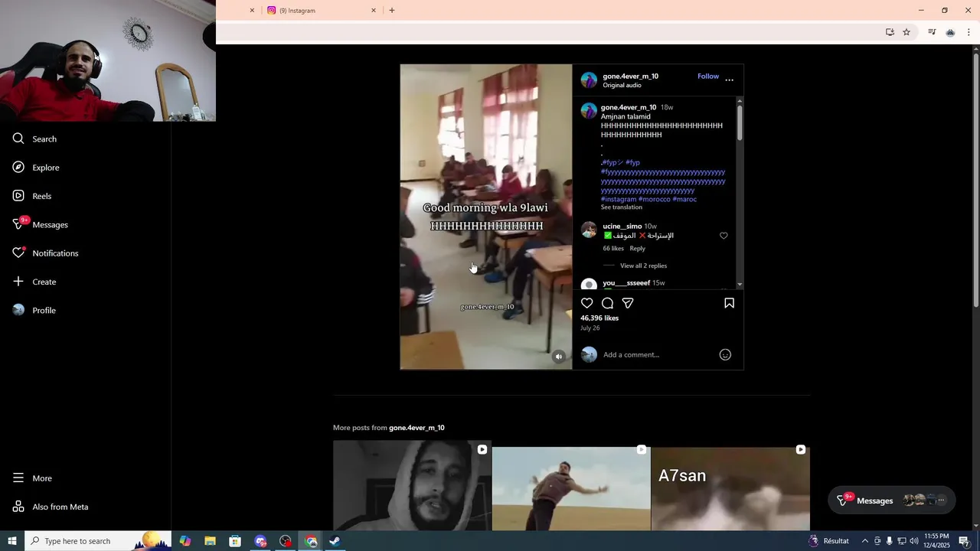Close the first browser tab
980x551 pixels.
pyautogui.click(x=252, y=11)
